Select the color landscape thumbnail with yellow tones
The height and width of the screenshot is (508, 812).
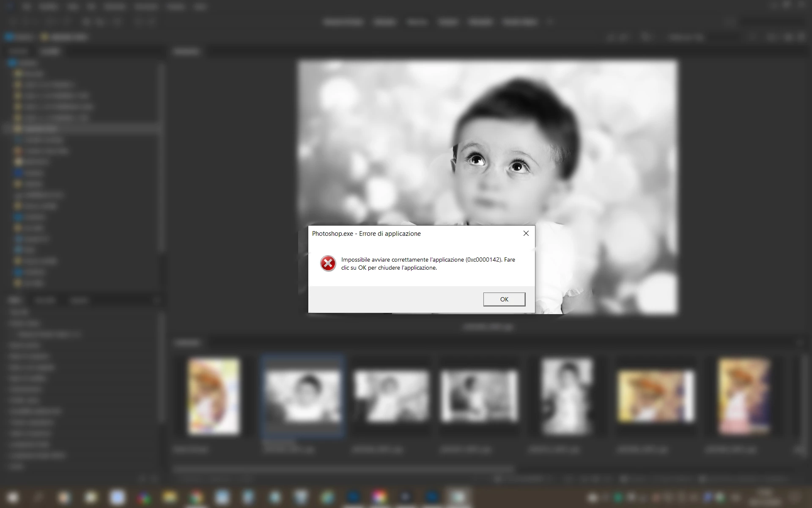[656, 397]
